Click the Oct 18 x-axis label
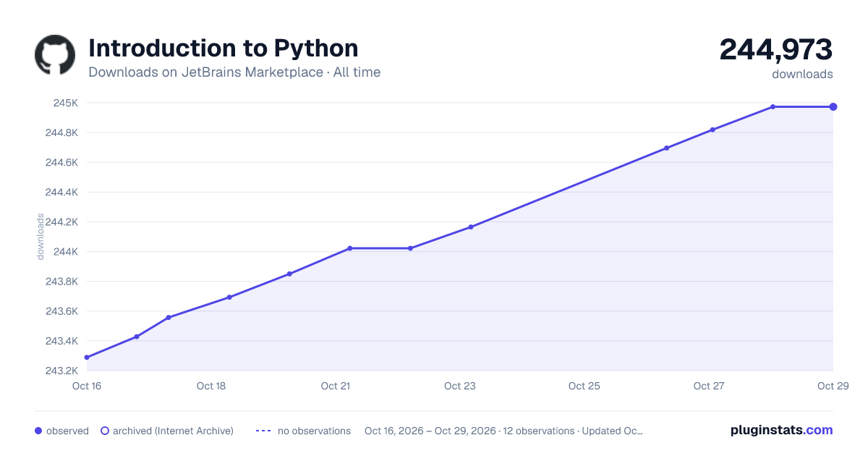The image size is (868, 456). 211,386
